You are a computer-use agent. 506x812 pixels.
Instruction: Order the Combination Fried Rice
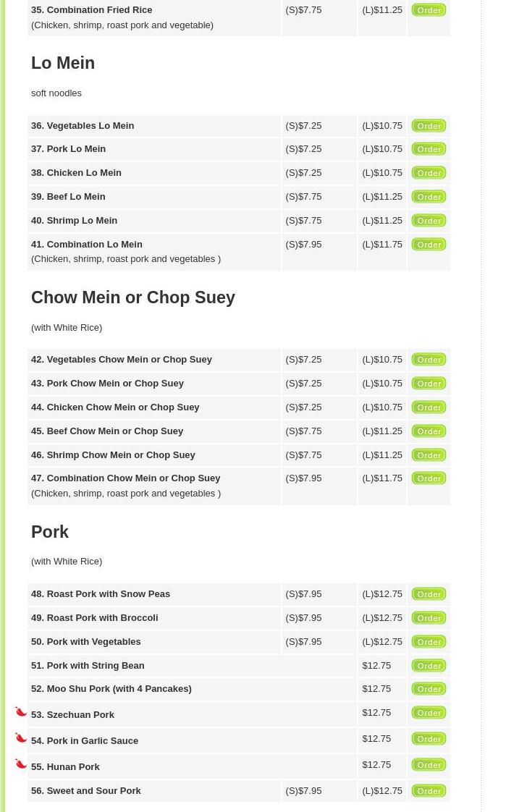pos(429,10)
